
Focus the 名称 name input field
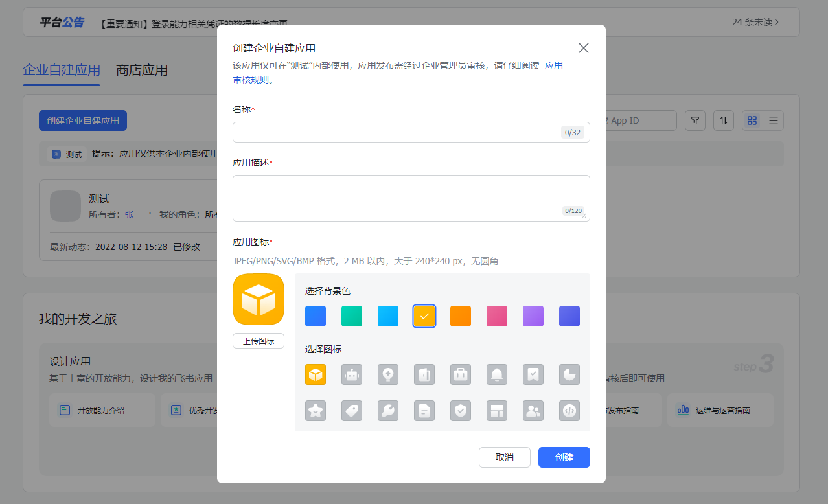coord(397,132)
